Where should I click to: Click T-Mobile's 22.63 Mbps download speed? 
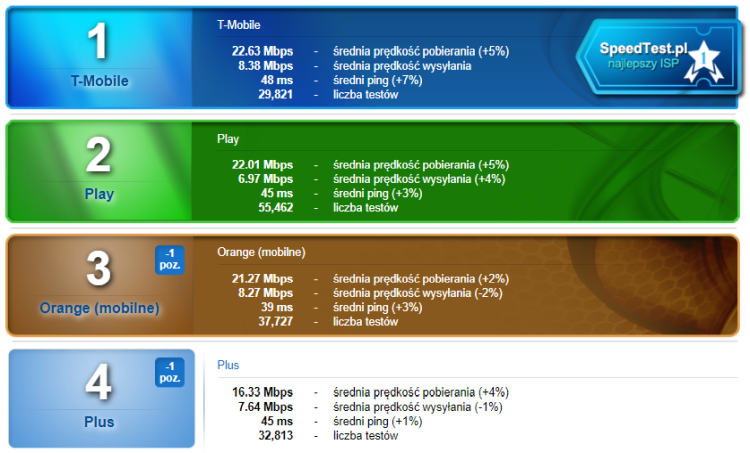(x=262, y=51)
